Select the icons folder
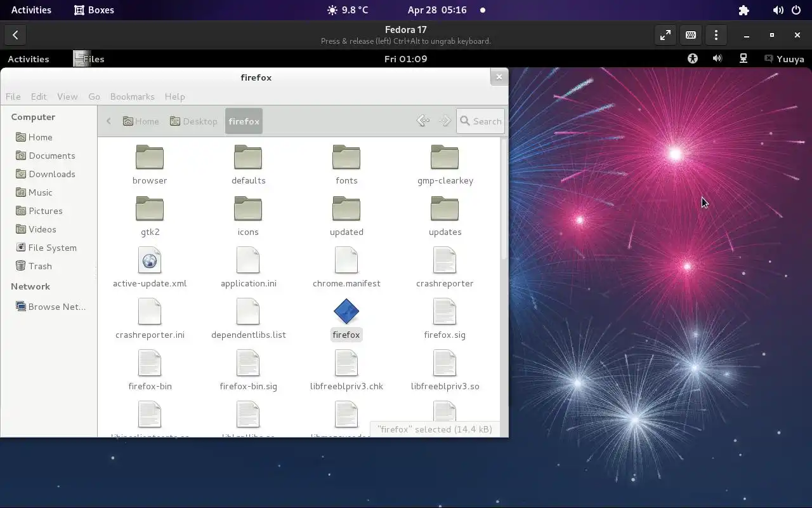Screen dimensions: 812x508 (248, 208)
